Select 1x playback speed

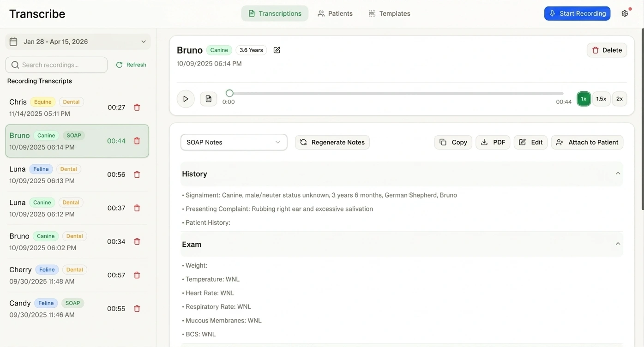click(x=584, y=99)
